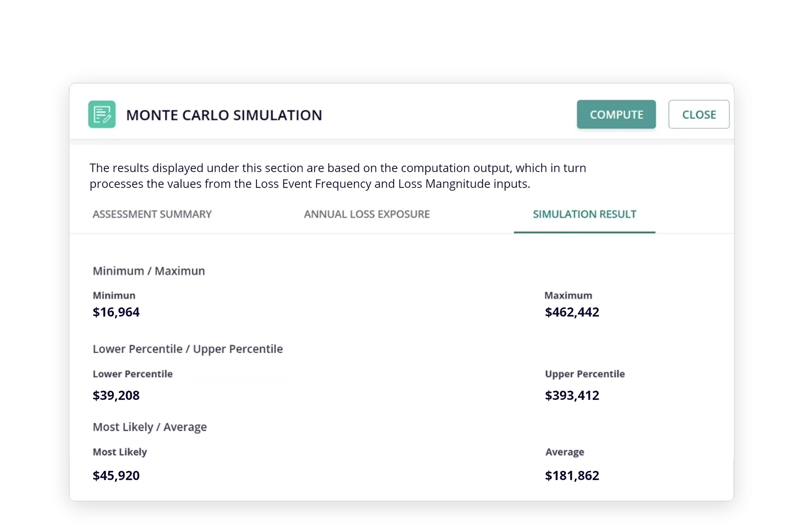Click the bold Average label
Image resolution: width=800 pixels, height=532 pixels.
tap(564, 452)
